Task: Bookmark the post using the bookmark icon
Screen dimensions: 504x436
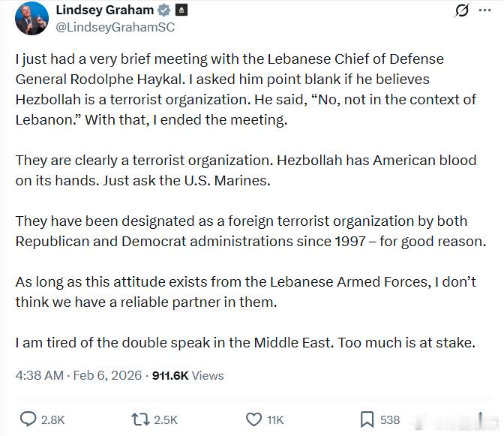Action: (367, 419)
